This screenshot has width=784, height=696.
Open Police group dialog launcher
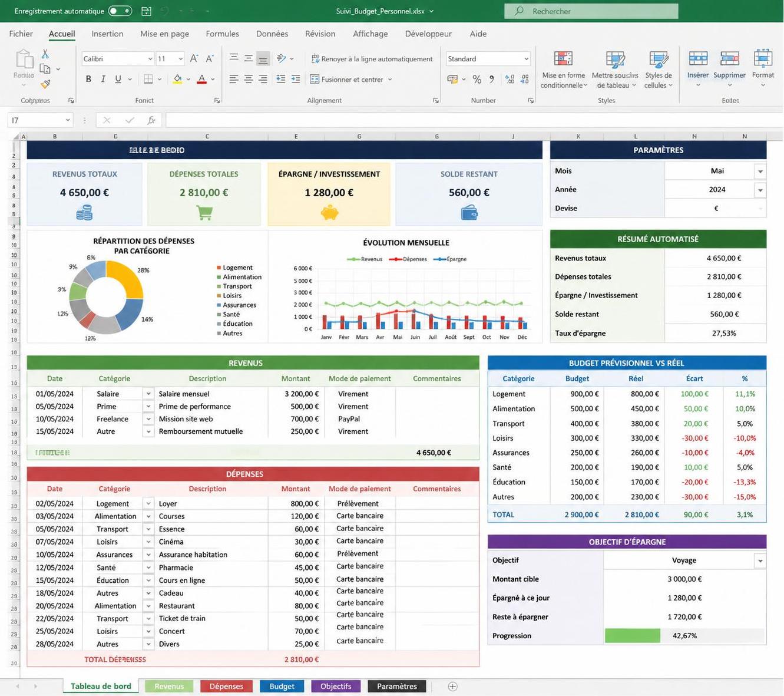tap(217, 101)
